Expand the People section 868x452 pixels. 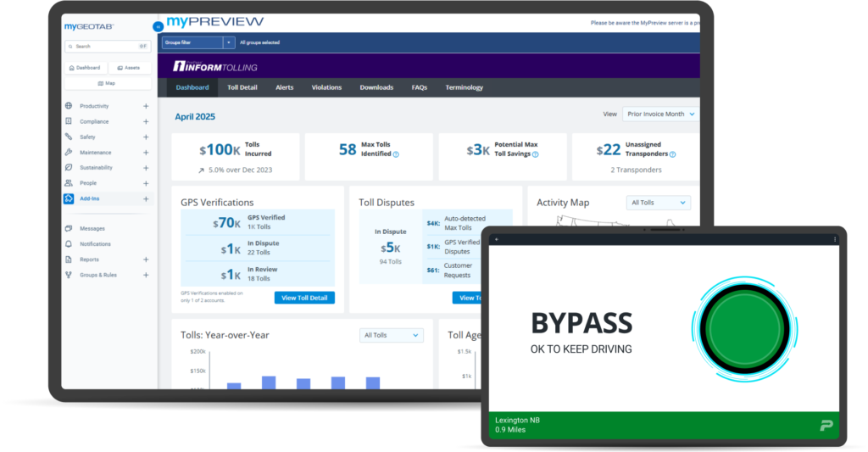pyautogui.click(x=146, y=183)
